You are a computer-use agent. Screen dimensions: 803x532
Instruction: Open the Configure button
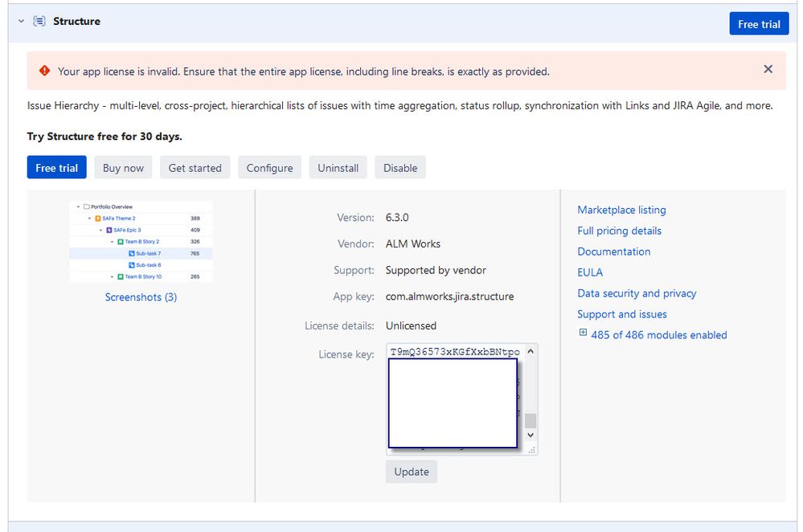pos(270,168)
